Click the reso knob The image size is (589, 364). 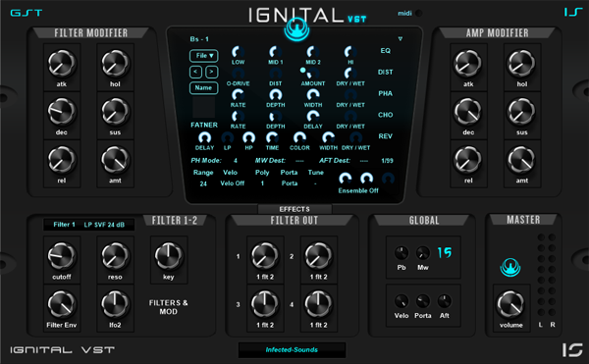pos(115,256)
